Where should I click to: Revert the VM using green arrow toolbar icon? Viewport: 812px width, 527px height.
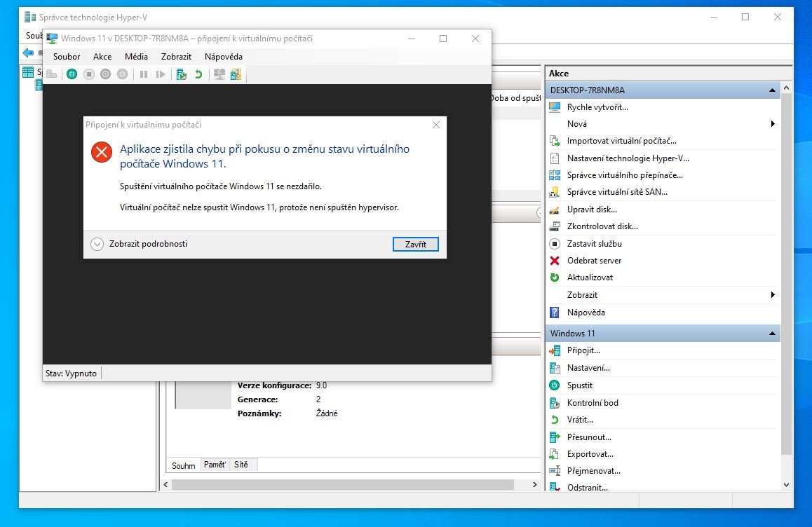198,74
